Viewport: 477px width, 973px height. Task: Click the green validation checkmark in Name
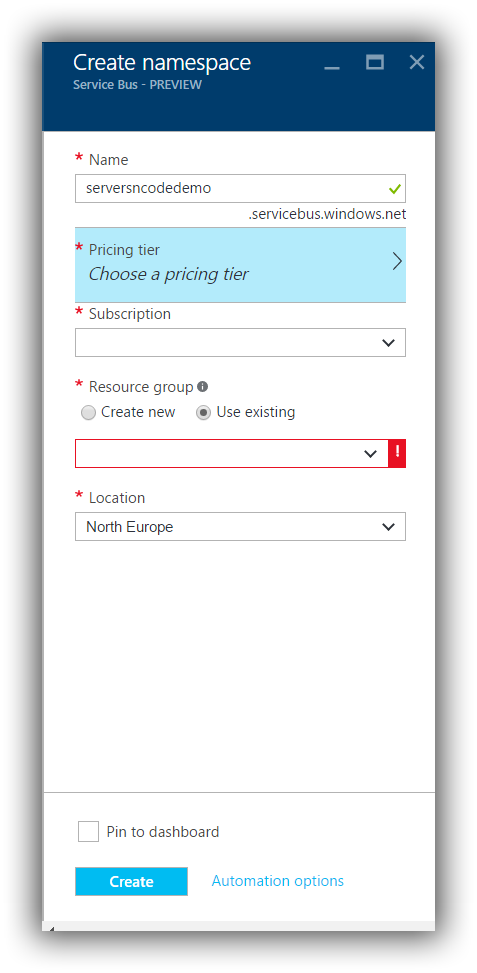[x=394, y=188]
